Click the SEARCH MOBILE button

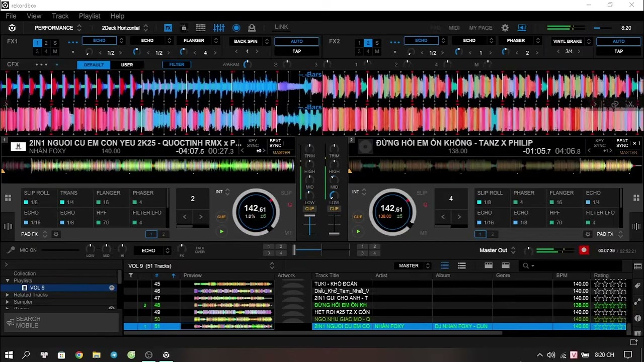click(62, 322)
